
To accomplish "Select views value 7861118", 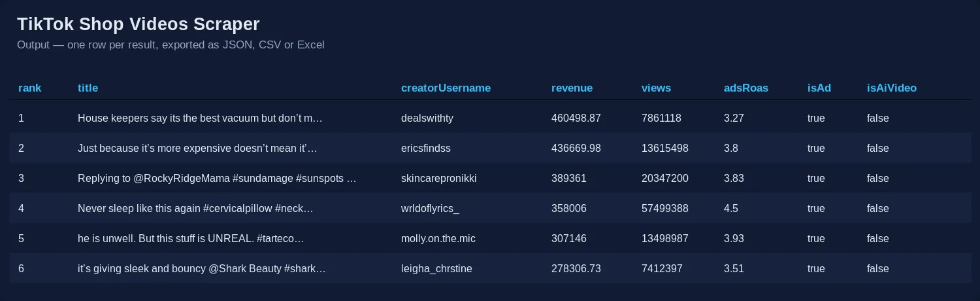I will click(661, 118).
